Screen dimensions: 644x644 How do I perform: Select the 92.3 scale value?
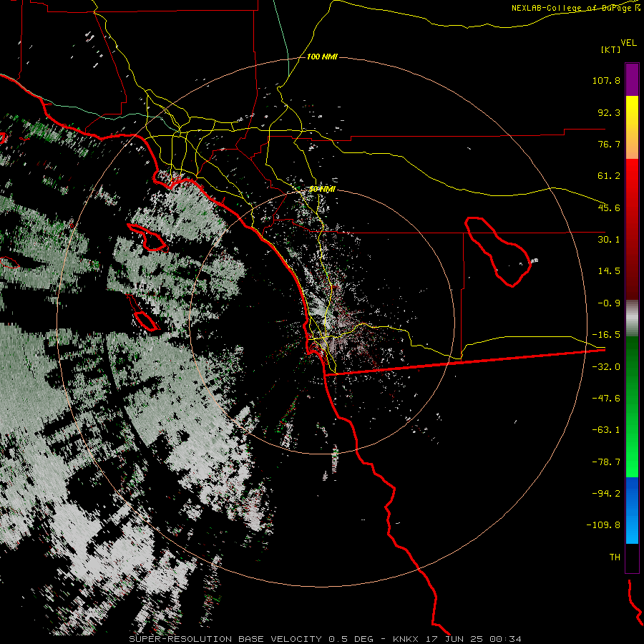click(609, 112)
